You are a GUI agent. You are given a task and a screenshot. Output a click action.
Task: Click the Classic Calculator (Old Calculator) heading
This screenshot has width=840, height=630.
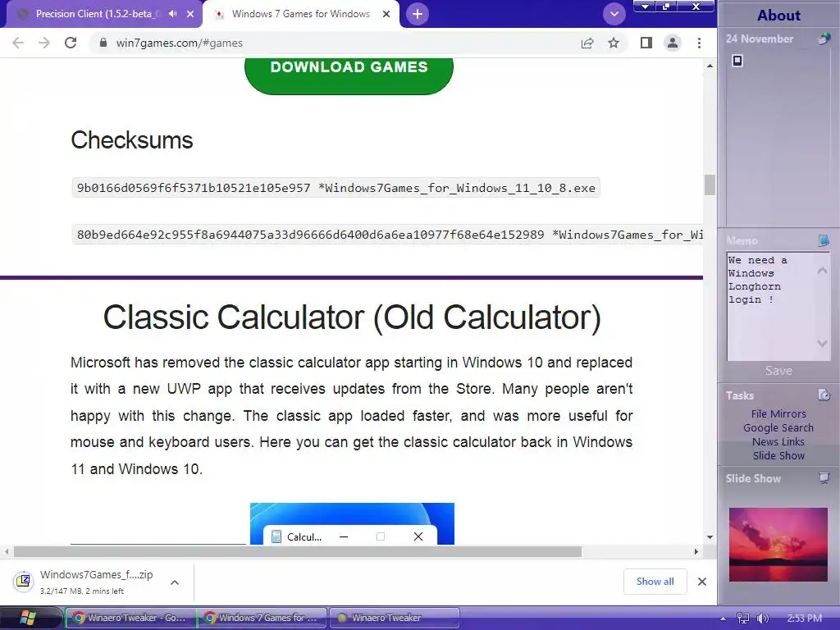point(352,317)
